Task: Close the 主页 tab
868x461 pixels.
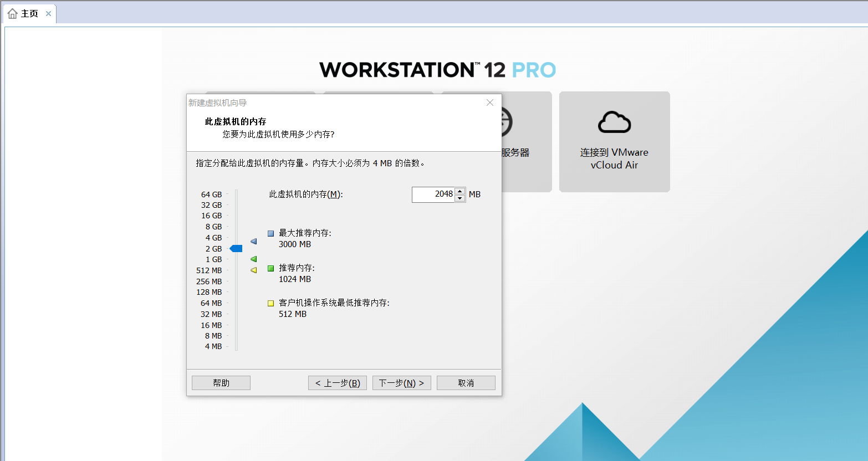Action: (x=48, y=14)
